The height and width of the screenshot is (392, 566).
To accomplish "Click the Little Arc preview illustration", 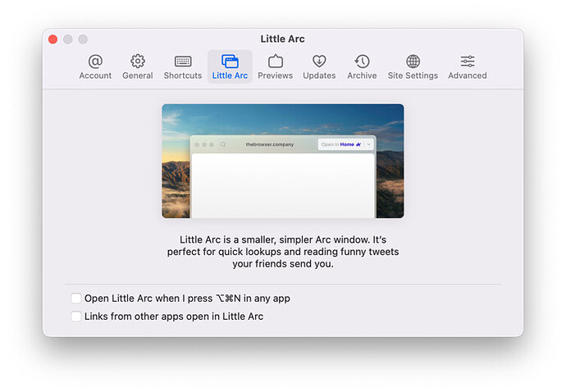I will coord(283,161).
